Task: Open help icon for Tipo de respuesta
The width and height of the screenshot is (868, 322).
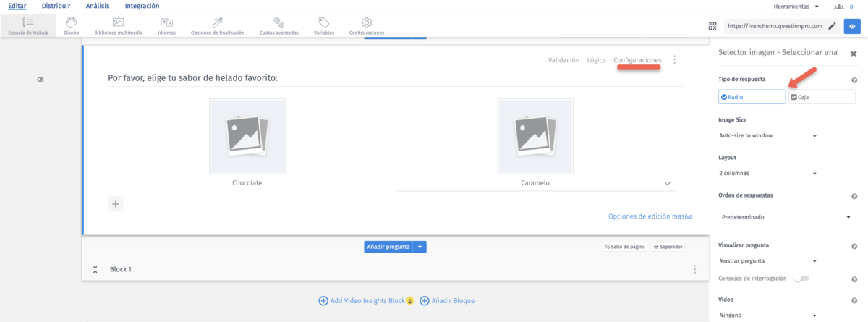Action: 854,80
